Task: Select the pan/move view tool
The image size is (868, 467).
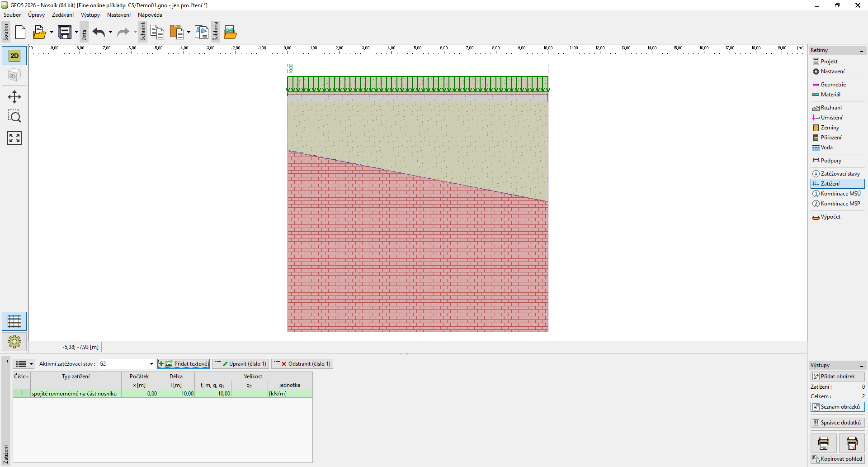Action: point(14,97)
